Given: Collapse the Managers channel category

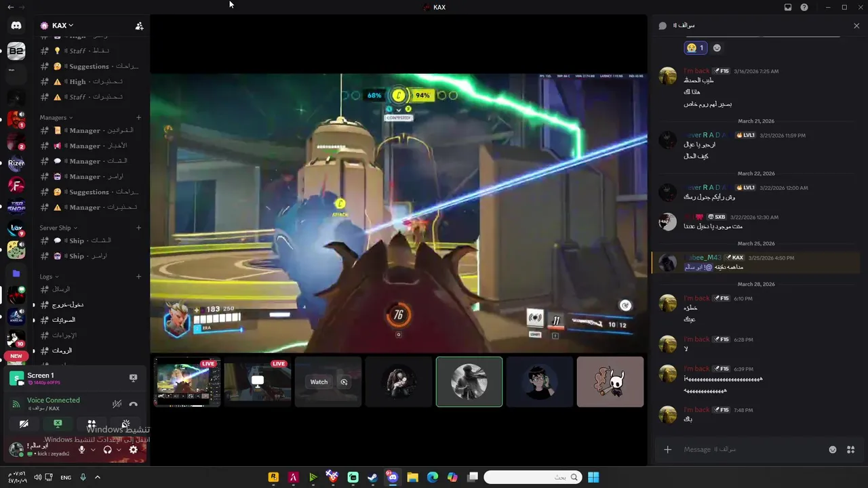Looking at the screenshot, I should tap(56, 117).
